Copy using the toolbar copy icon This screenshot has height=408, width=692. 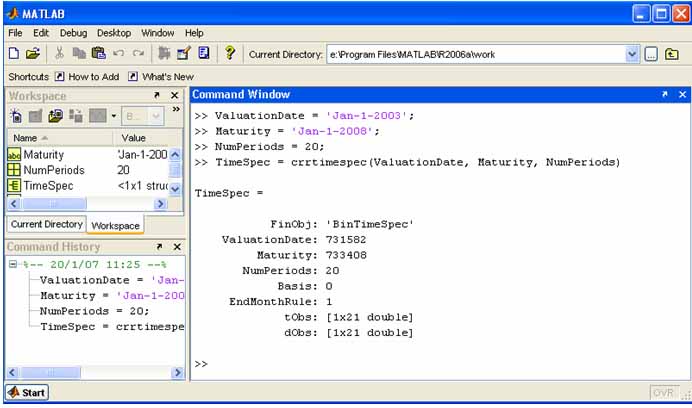(x=79, y=54)
